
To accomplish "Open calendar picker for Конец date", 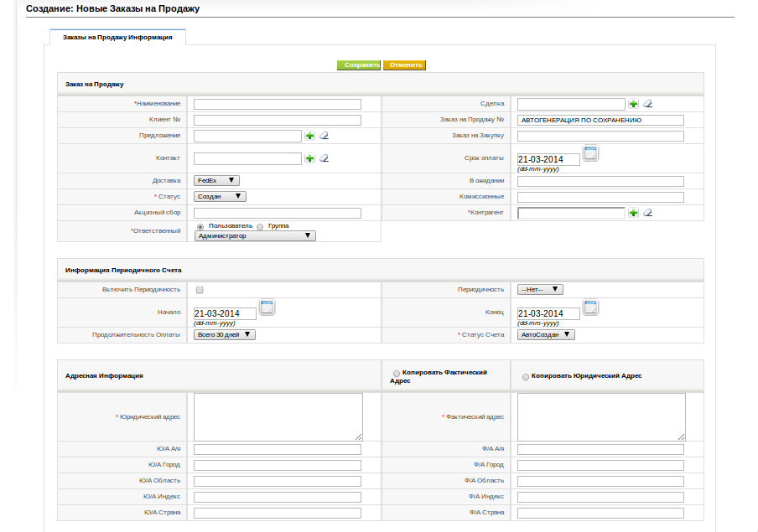I will coord(591,307).
